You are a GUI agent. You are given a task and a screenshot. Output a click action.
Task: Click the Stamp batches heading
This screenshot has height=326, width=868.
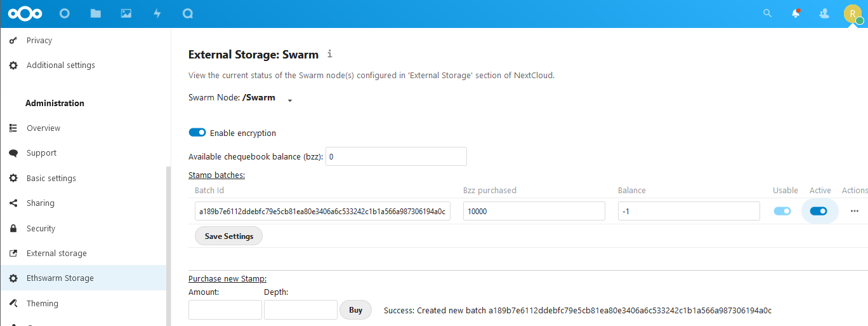tap(216, 175)
